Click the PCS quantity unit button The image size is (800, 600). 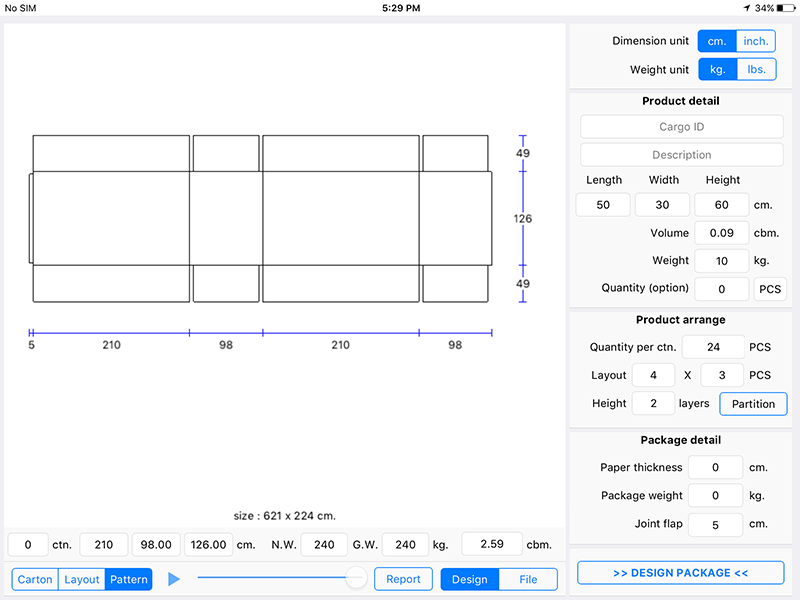coord(770,289)
